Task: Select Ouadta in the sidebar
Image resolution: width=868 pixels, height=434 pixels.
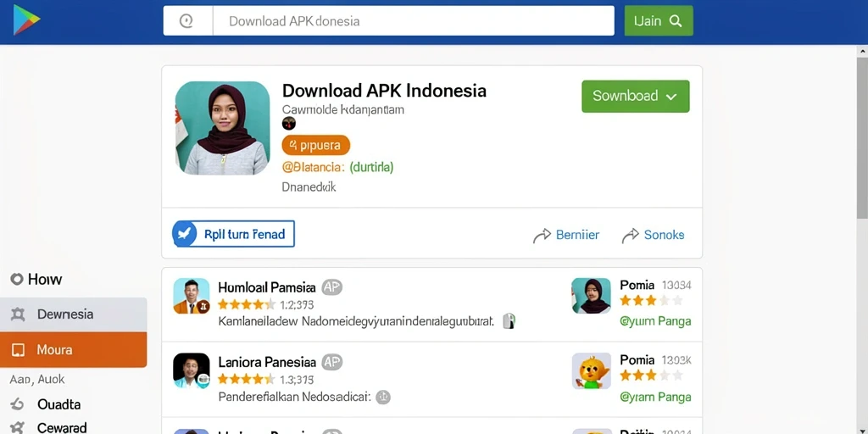Action: click(x=58, y=404)
